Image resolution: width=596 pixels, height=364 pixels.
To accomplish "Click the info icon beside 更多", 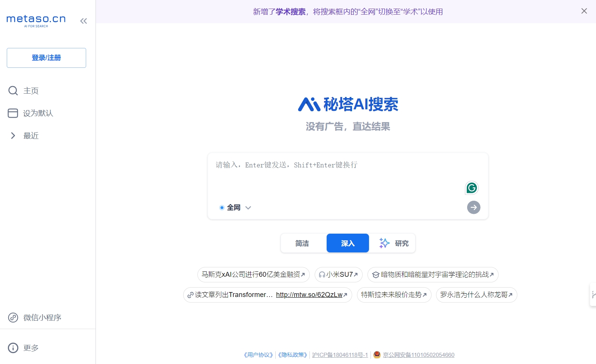I will coord(13,348).
